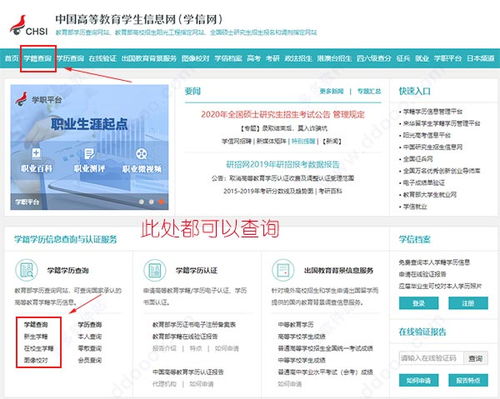
Task: Open 中等学校学生成绩 link
Action: coord(302,360)
